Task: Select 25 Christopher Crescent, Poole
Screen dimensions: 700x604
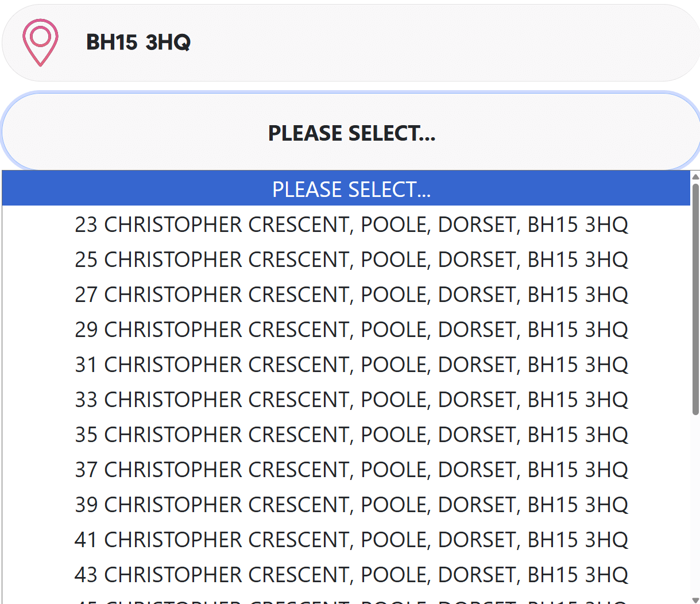Action: coord(350,259)
